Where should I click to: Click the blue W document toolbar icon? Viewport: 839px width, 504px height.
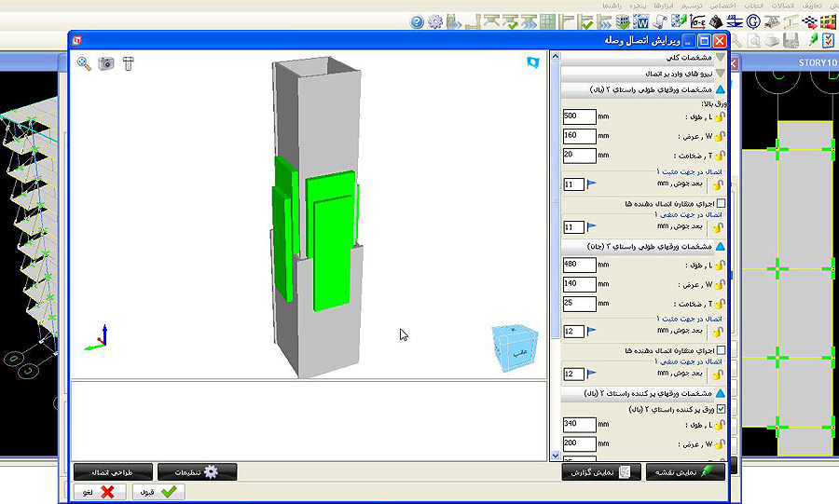point(641,21)
